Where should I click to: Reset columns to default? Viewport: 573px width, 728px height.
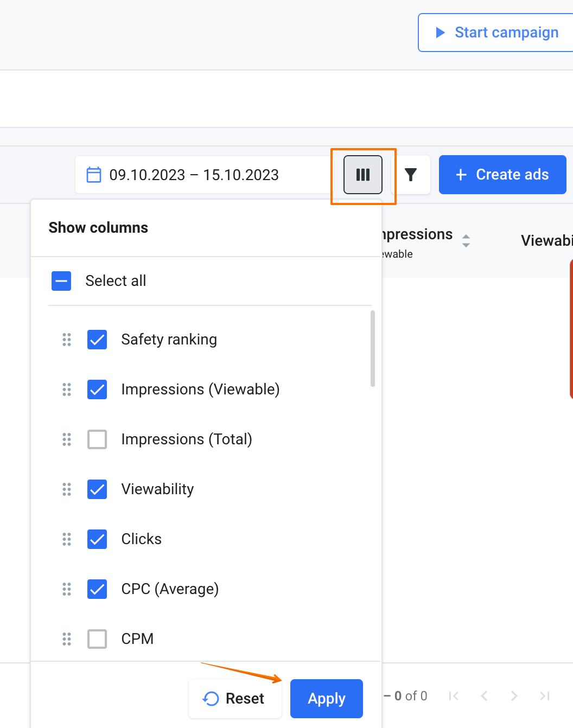point(235,699)
